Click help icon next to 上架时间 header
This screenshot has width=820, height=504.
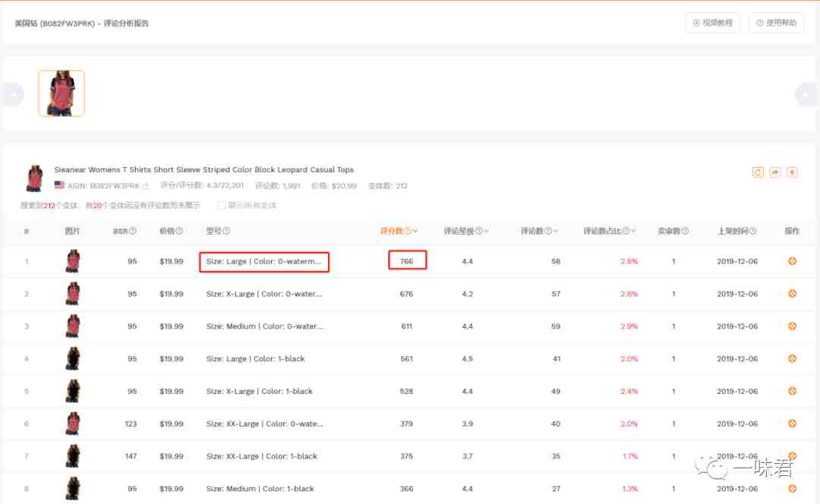pos(752,231)
